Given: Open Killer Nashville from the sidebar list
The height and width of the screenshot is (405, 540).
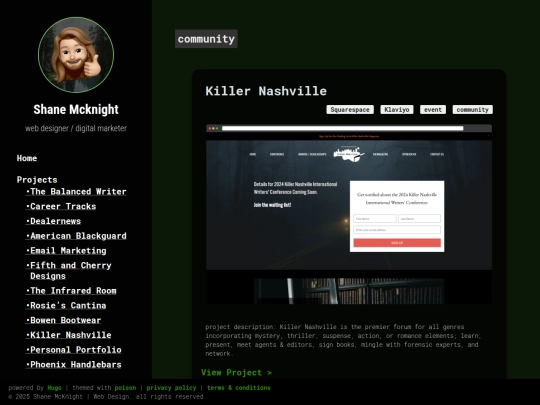Looking at the screenshot, I should pos(69,335).
